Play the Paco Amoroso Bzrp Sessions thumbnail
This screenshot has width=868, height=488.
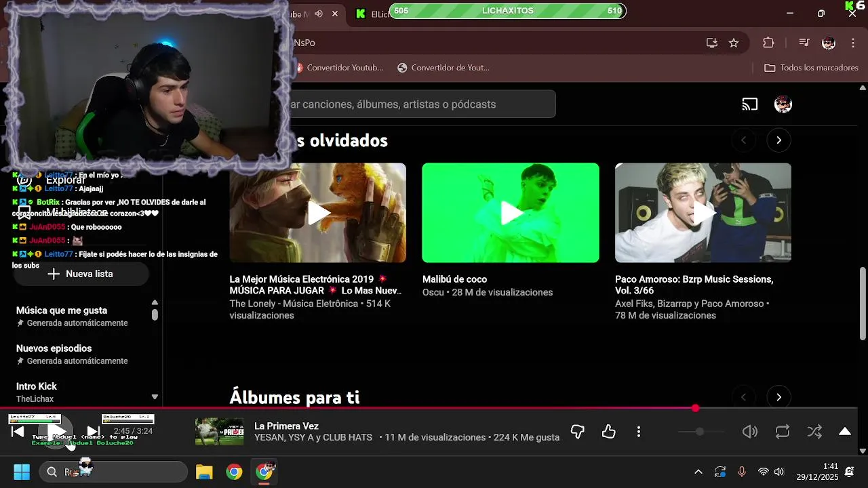(x=703, y=213)
